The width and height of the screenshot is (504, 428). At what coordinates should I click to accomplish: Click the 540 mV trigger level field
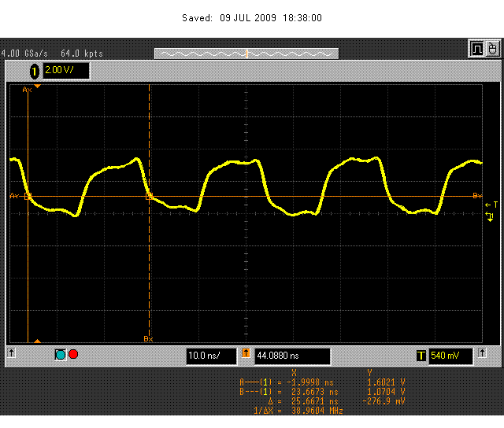coord(450,356)
